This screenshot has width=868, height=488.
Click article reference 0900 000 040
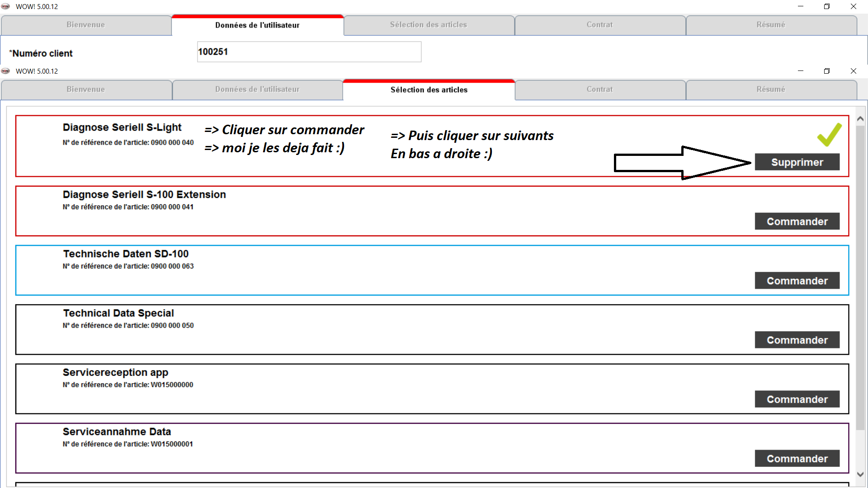click(x=172, y=142)
